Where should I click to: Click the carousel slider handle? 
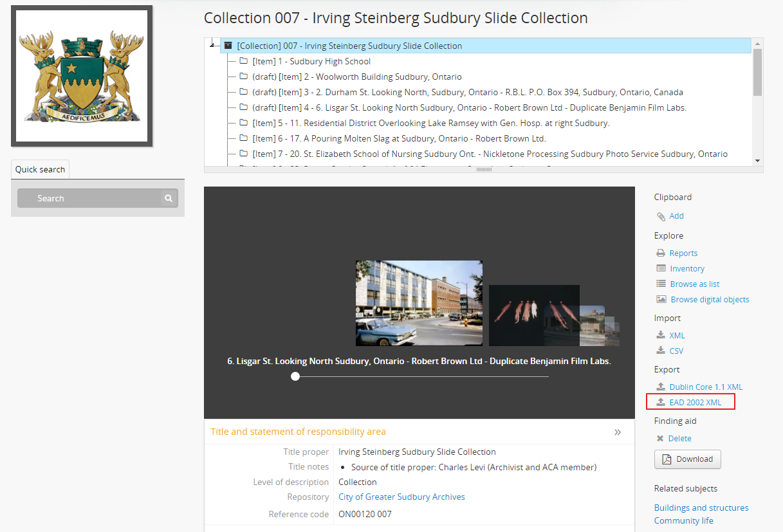point(295,376)
